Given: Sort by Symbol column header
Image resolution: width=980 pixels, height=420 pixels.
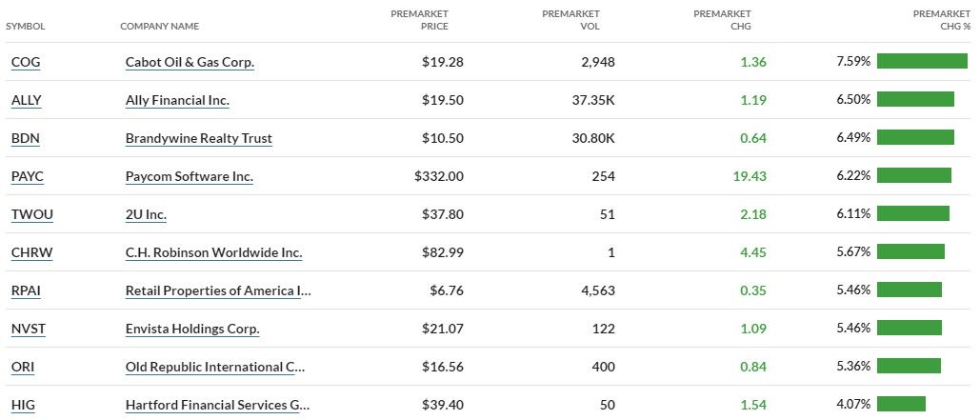Looking at the screenshot, I should click(x=26, y=26).
